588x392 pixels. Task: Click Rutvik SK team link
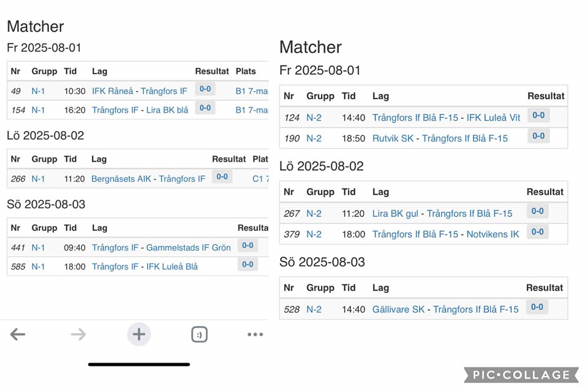point(393,138)
